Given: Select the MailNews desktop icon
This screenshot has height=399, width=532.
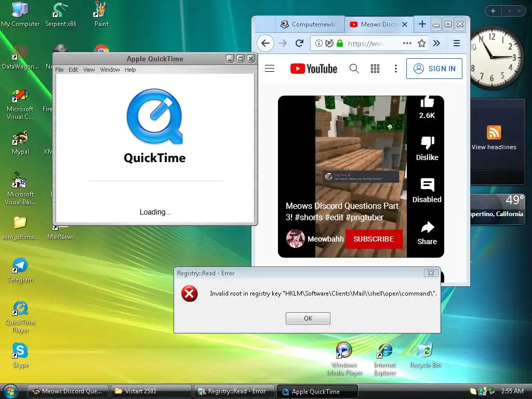Looking at the screenshot, I should tap(60, 233).
